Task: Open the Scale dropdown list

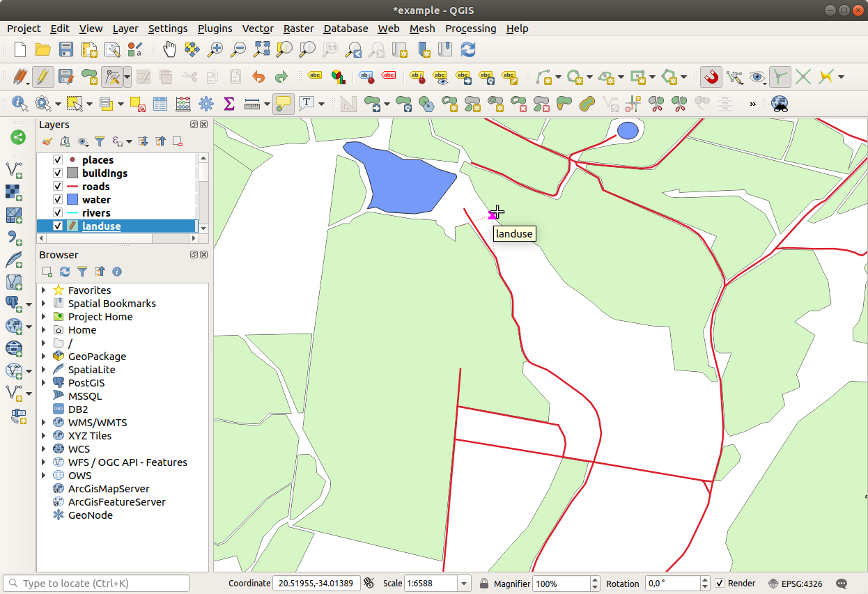Action: tap(464, 584)
